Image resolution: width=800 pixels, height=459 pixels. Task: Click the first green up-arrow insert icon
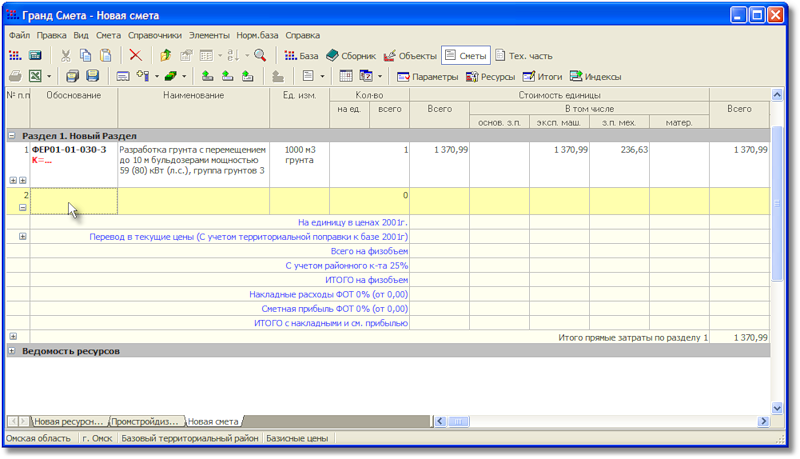207,76
